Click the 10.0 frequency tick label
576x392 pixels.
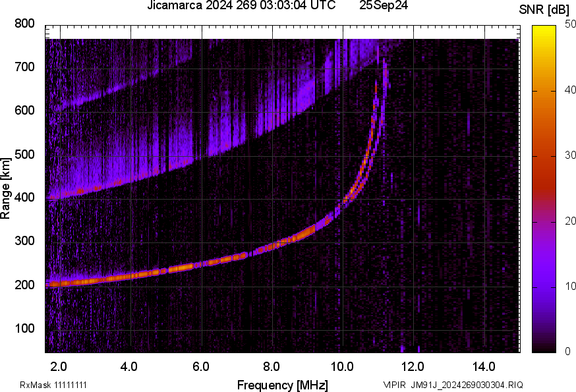click(x=342, y=366)
